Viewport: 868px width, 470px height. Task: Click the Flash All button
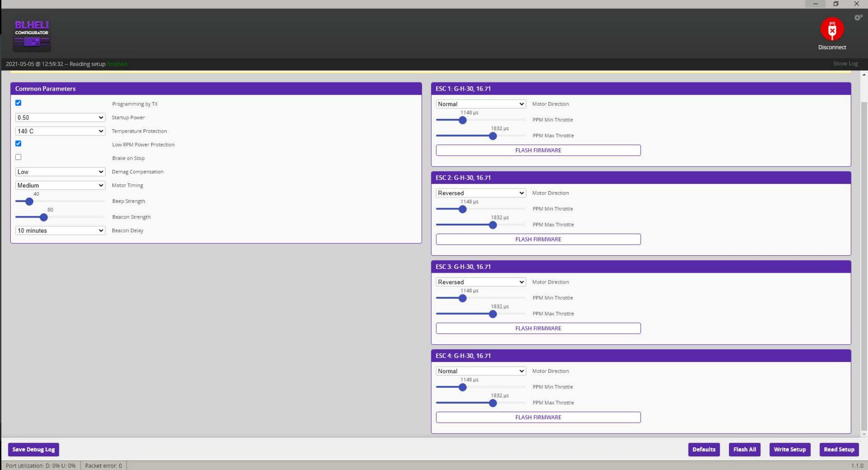744,450
